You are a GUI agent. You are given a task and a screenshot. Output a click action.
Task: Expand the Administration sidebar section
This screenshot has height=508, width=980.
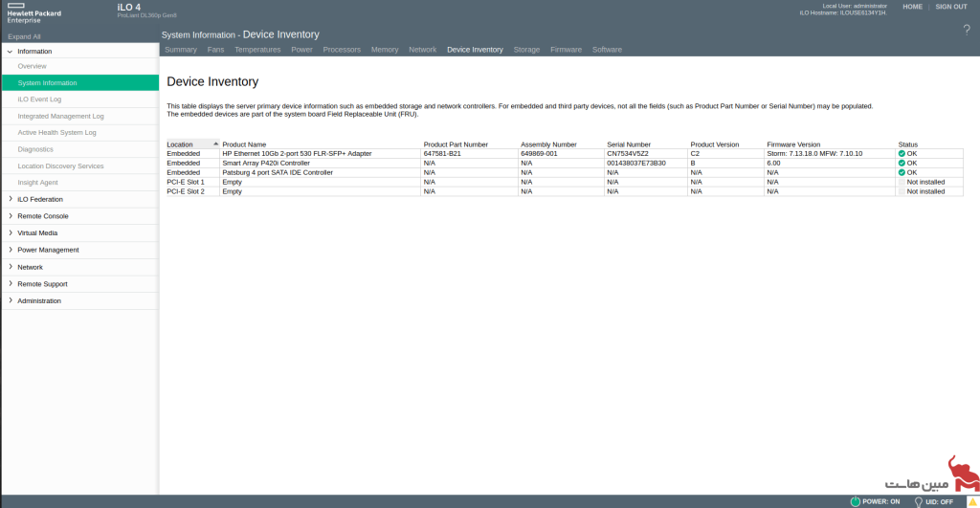(x=11, y=300)
